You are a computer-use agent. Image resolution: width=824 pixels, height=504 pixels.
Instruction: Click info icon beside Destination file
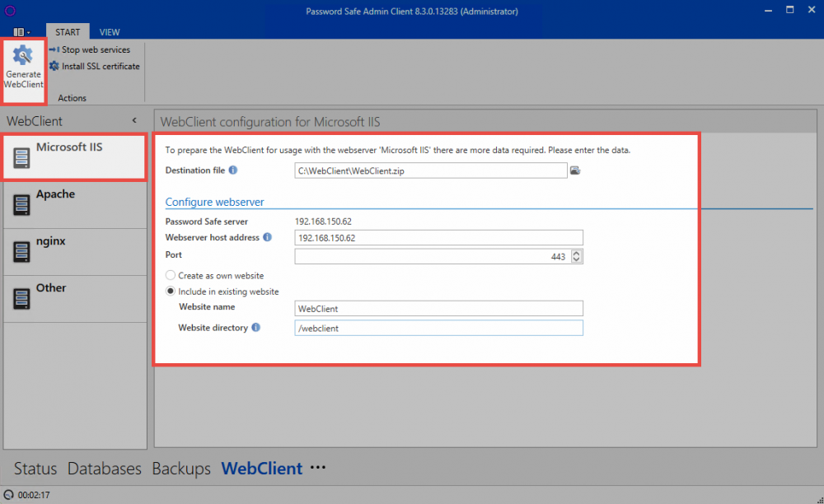(233, 170)
